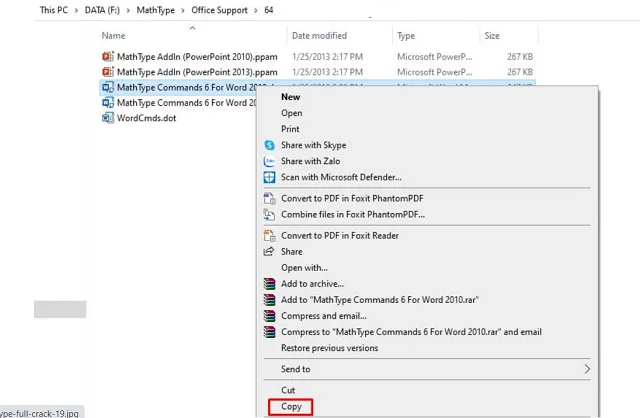Click the sort arrow above the Name column
This screenshot has height=418, width=640.
(193, 28)
